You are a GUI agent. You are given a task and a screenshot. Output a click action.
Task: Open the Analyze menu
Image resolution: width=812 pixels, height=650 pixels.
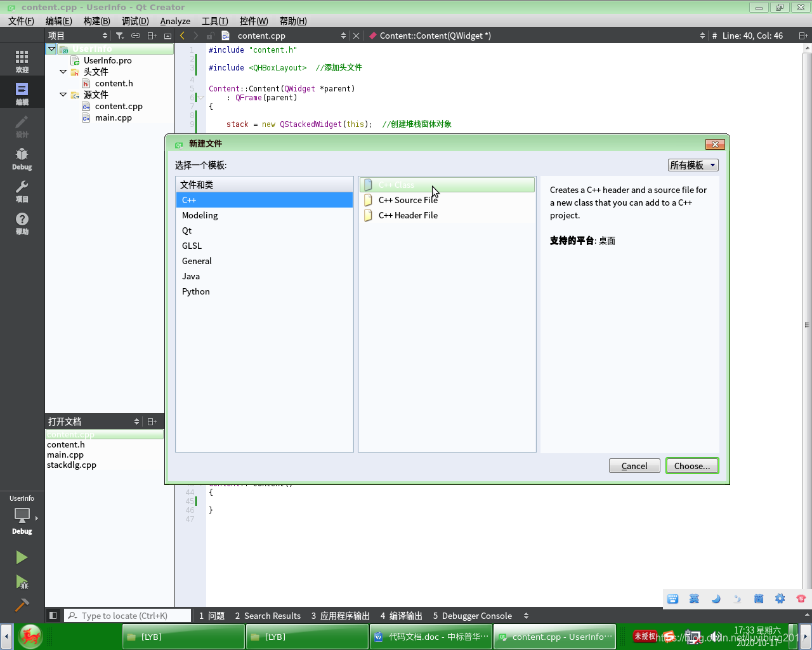[x=175, y=21]
